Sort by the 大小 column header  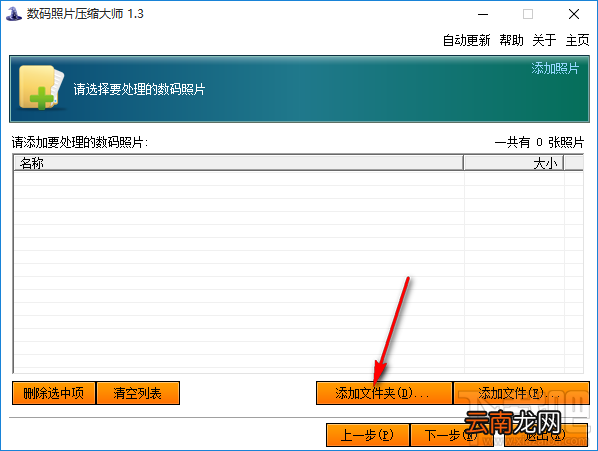pos(514,163)
